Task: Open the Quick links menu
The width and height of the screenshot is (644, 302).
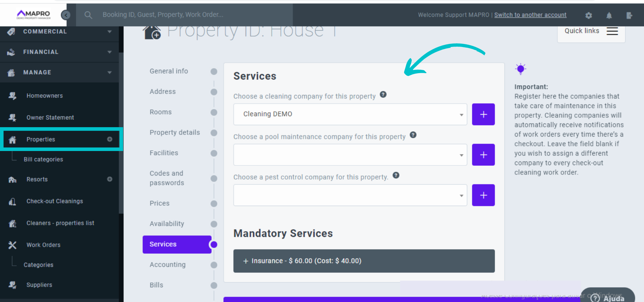Action: coord(591,31)
